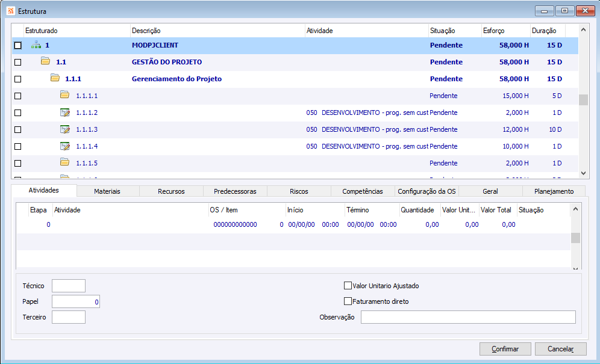Click the structure grid scroll-down arrow
Image resolution: width=600 pixels, height=364 pixels.
pos(583,173)
